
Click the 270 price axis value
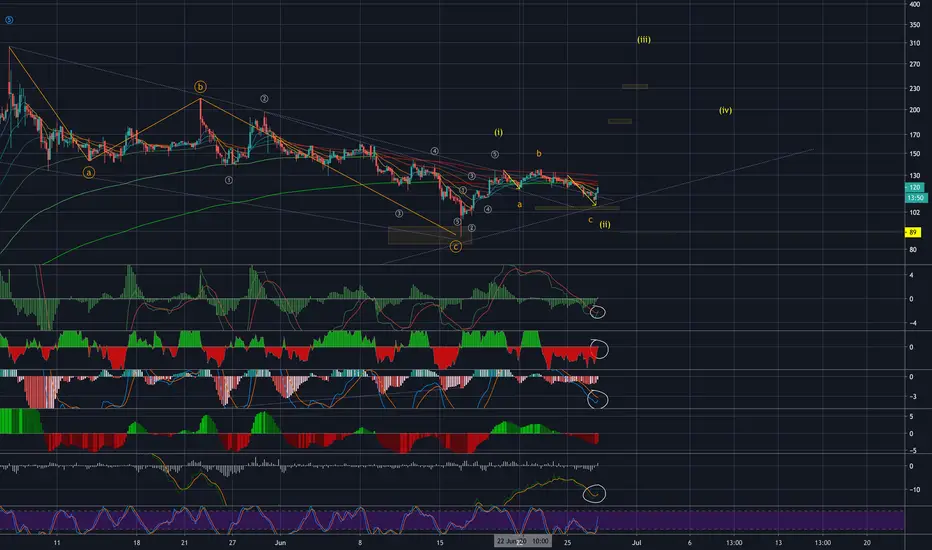tap(914, 64)
